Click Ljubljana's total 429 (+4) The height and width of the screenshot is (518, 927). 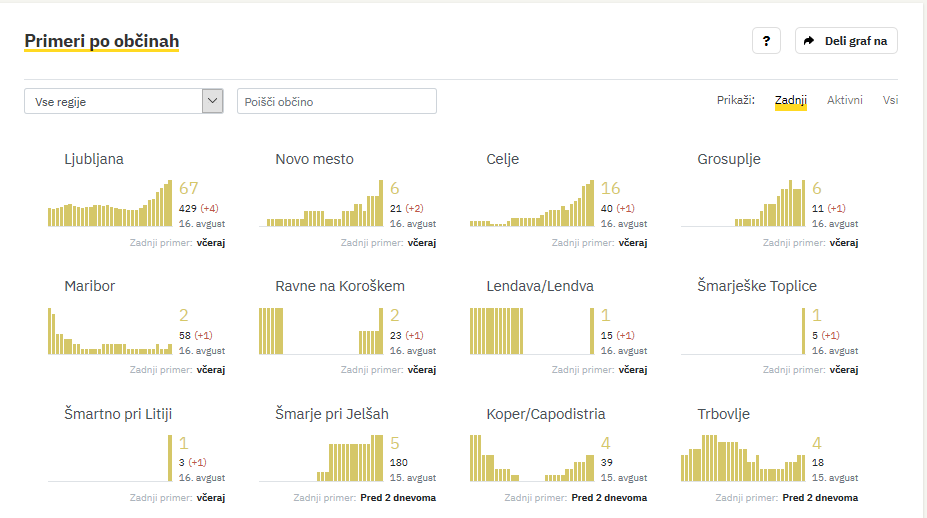pos(199,208)
